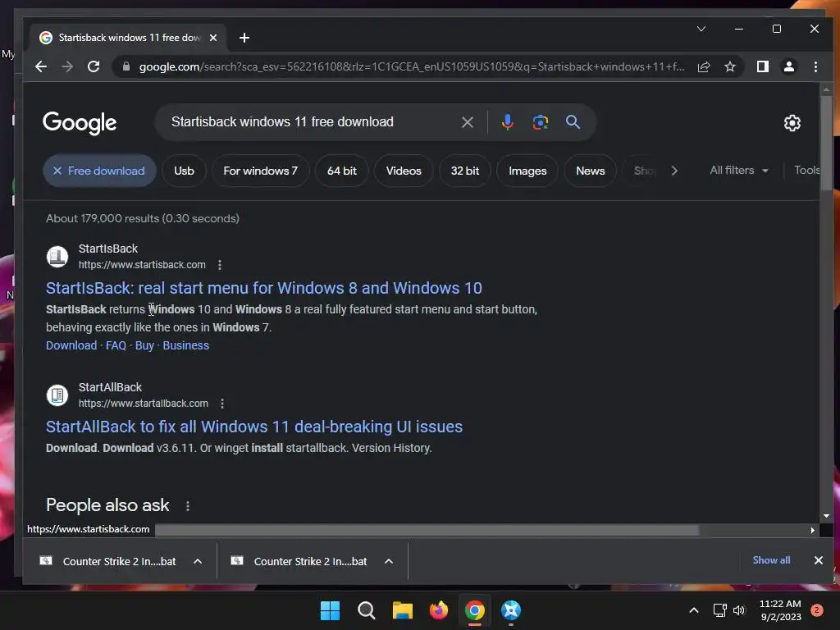Expand the All filters dropdown
This screenshot has width=840, height=630.
pos(739,171)
